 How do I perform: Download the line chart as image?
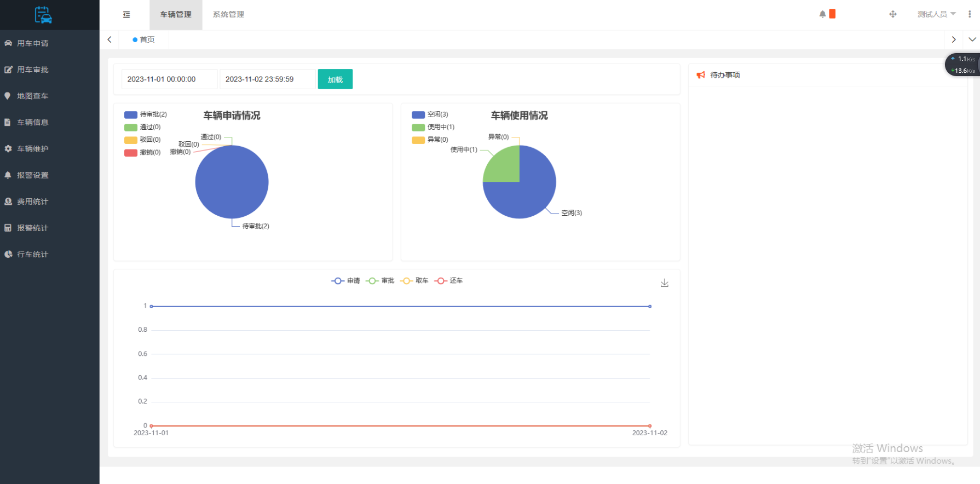[665, 283]
